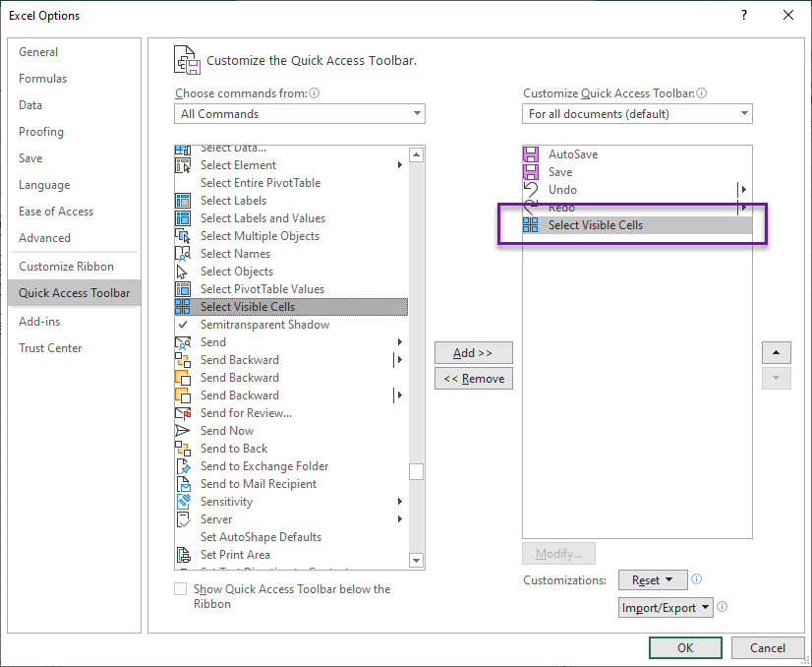This screenshot has height=667, width=812.
Task: Click the Undo split-button arrow in toolbar list
Action: (x=744, y=190)
